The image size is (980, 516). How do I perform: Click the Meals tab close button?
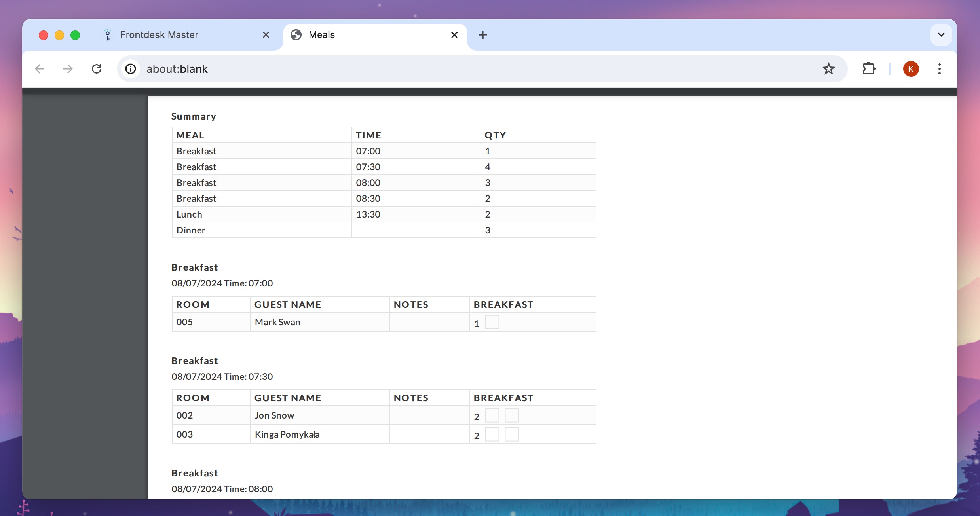[454, 35]
